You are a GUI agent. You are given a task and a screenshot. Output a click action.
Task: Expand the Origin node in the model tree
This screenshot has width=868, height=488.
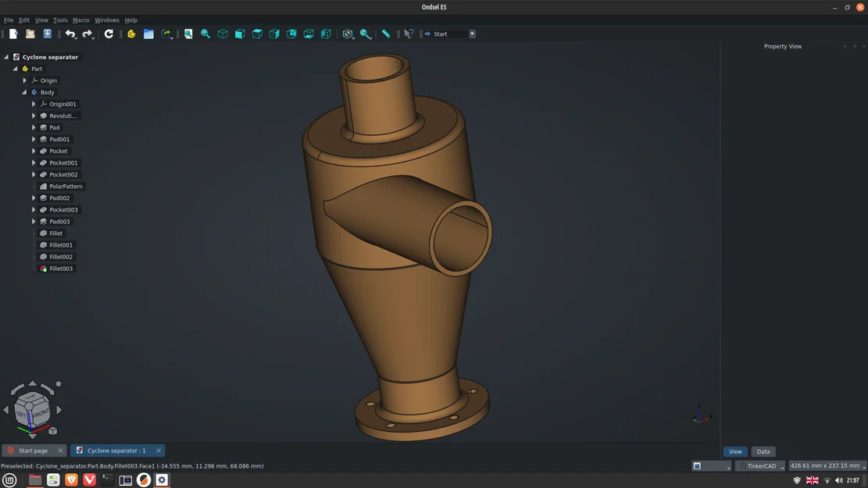click(x=24, y=80)
